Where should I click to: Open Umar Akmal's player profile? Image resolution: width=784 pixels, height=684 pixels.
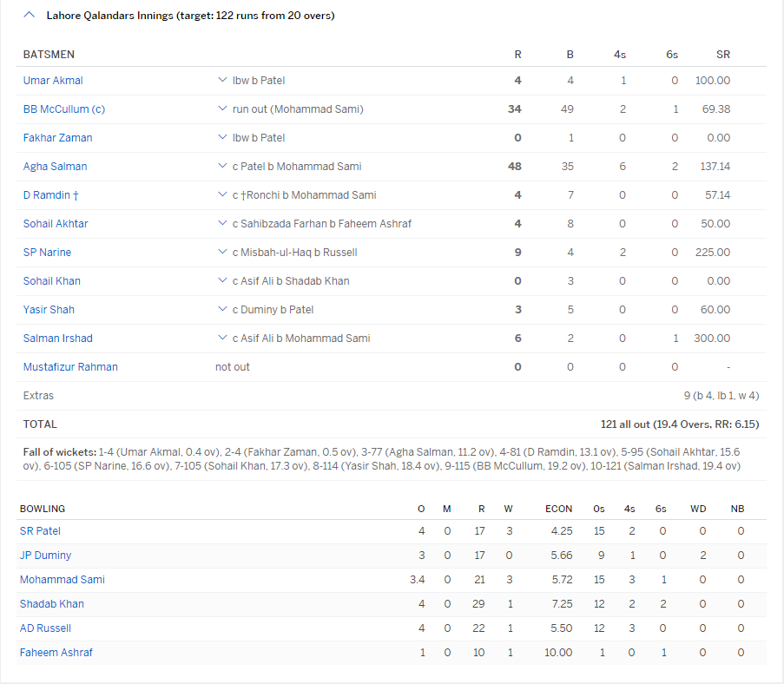coord(53,80)
